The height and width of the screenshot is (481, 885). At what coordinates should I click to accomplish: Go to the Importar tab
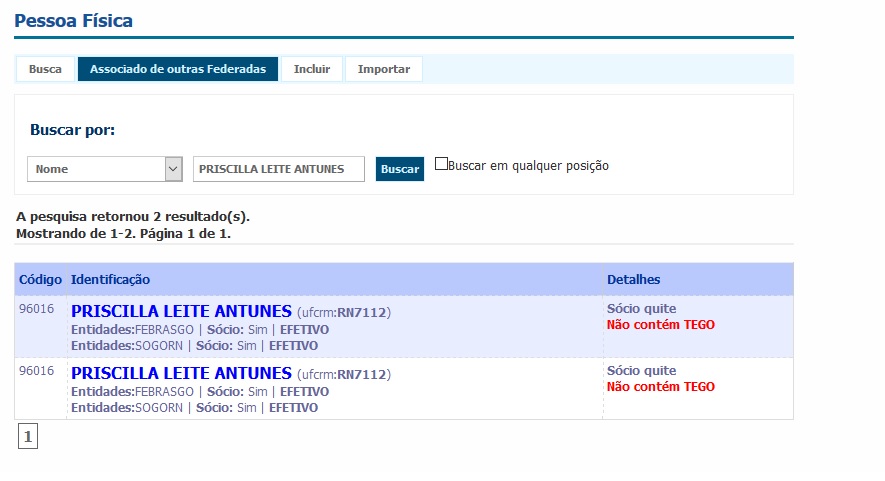[x=384, y=69]
